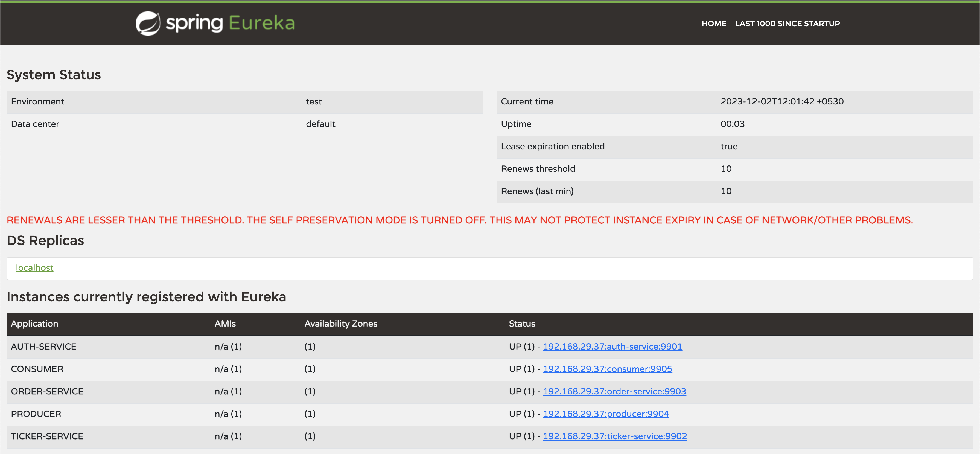Click the spring Eureka wordmark
This screenshot has width=980, height=454.
[231, 23]
